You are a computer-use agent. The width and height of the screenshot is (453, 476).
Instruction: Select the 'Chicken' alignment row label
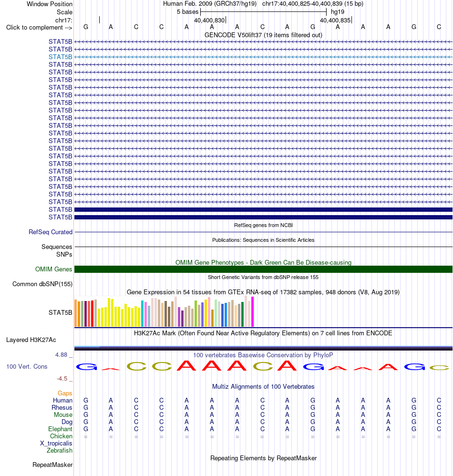pos(62,436)
